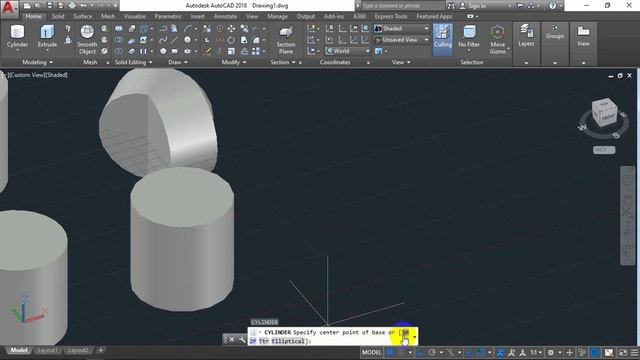
Task: Switch to the Layout1 tab
Action: coord(47,350)
